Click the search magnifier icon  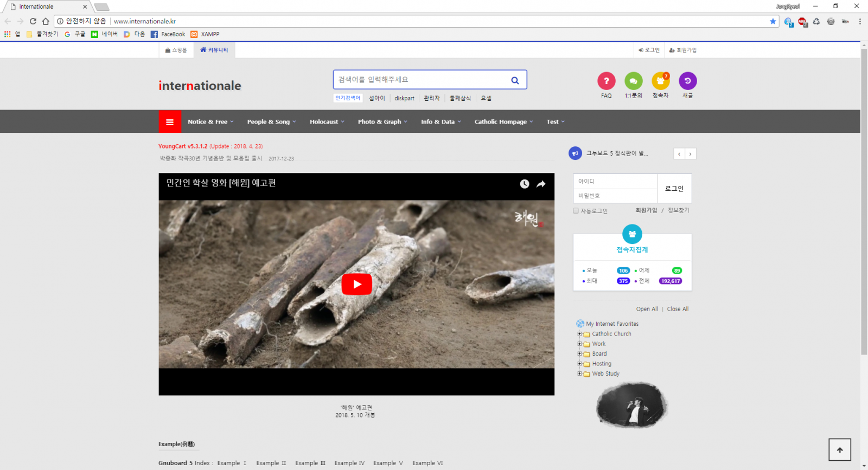[515, 80]
